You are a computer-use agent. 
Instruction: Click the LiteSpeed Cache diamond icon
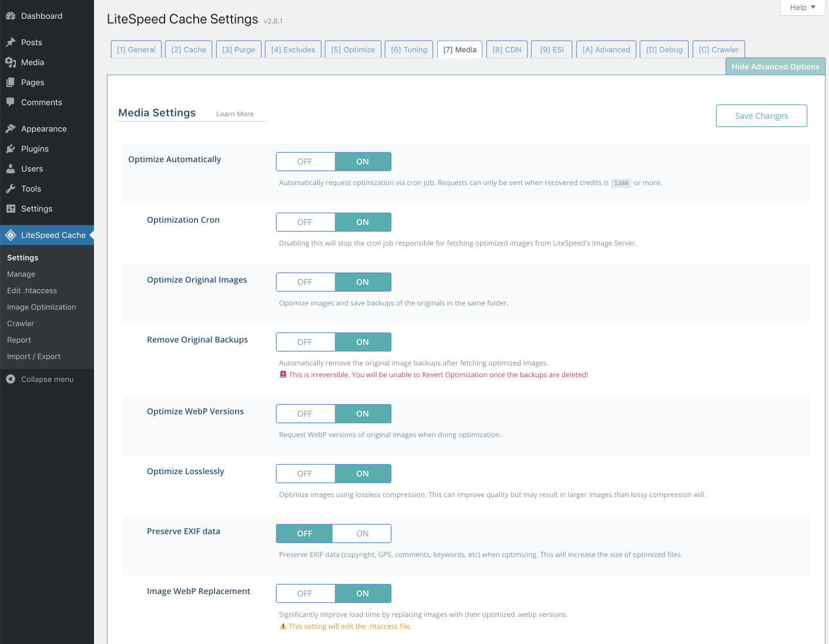pos(10,234)
